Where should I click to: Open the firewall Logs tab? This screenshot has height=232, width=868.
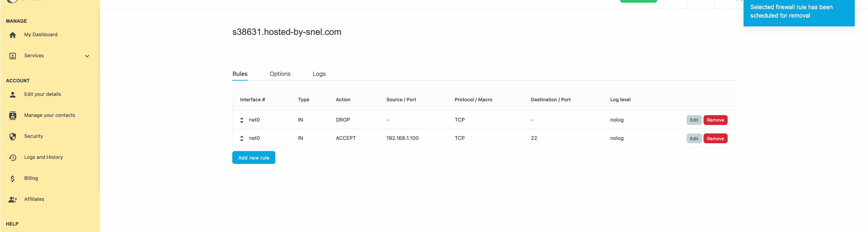pyautogui.click(x=319, y=74)
